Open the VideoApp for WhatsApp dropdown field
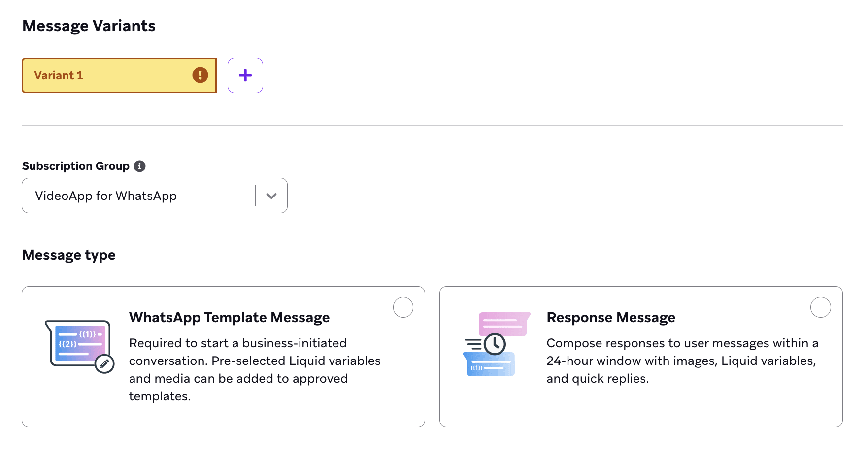 [138, 196]
